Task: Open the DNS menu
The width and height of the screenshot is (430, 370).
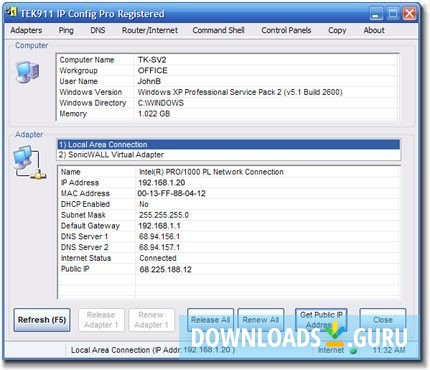Action: (x=98, y=30)
